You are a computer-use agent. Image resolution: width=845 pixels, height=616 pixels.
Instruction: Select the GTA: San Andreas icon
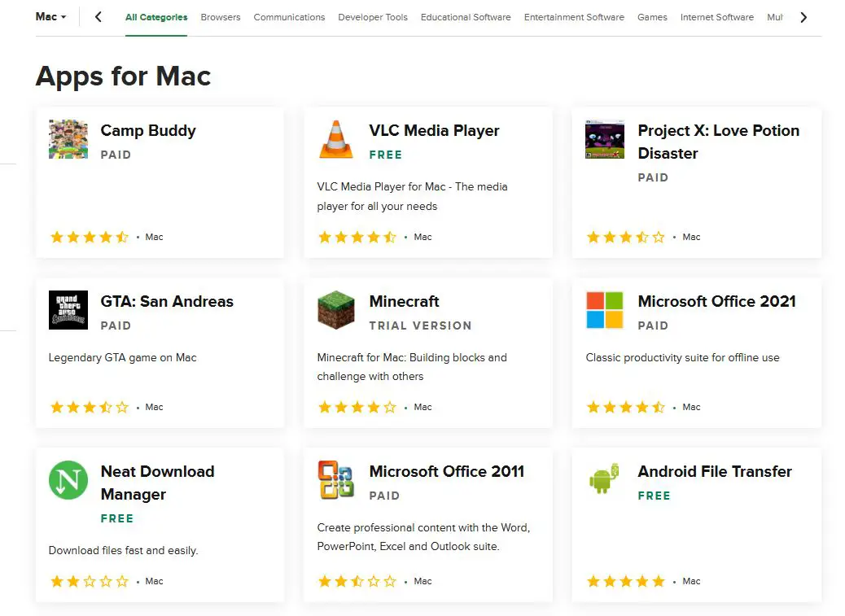(68, 310)
